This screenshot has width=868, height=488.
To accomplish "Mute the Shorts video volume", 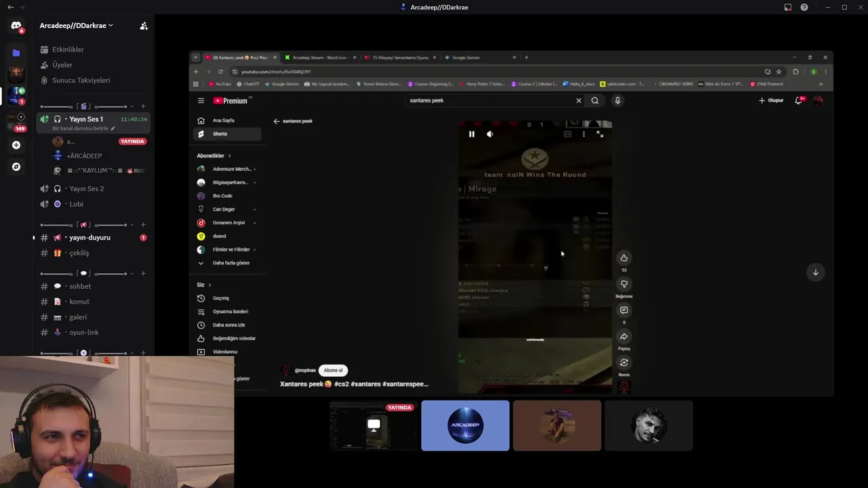I will 490,134.
